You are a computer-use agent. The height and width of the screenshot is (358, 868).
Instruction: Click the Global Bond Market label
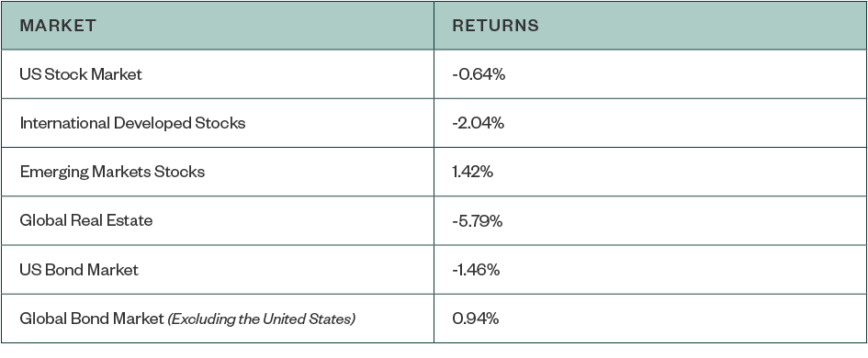(92, 319)
